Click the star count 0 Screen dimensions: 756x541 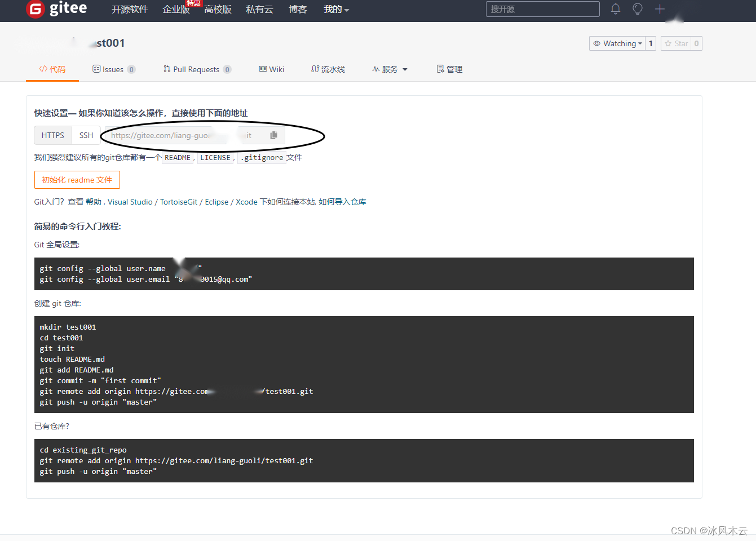point(696,43)
